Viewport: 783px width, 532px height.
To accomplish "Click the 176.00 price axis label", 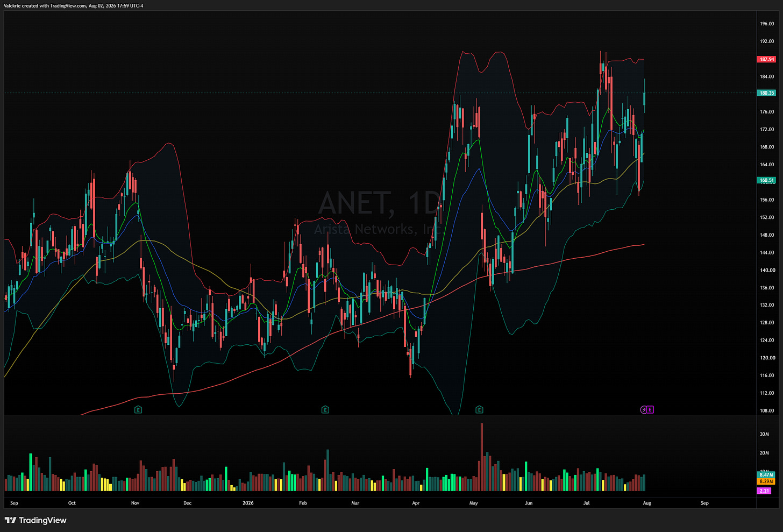I will point(767,112).
